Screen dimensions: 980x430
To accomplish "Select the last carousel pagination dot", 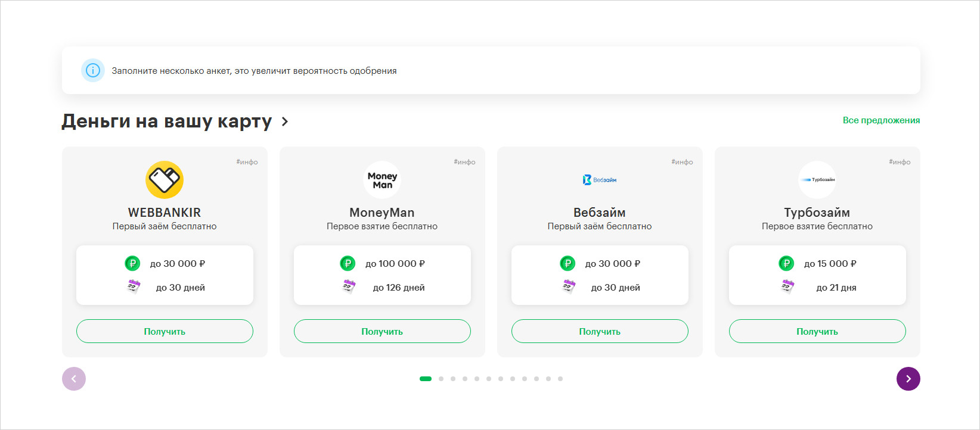I will [x=560, y=379].
